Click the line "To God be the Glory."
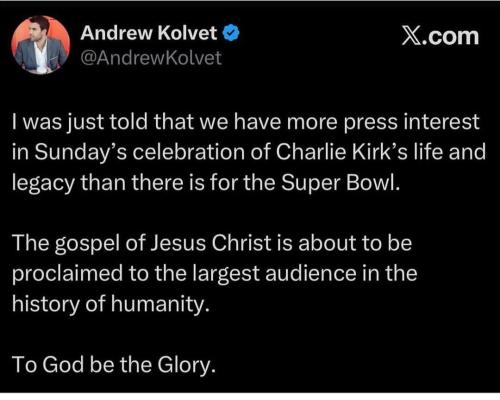The height and width of the screenshot is (400, 500). 114,365
